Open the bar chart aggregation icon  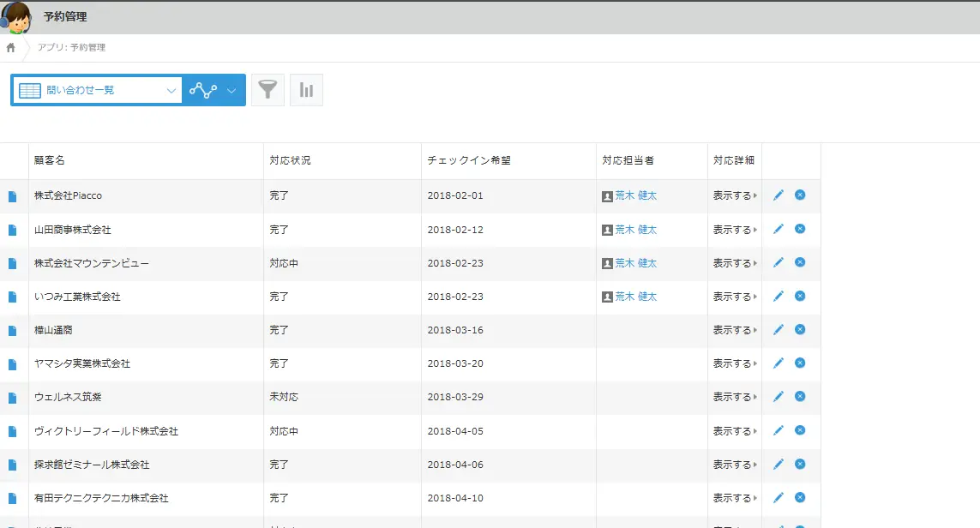pos(306,90)
